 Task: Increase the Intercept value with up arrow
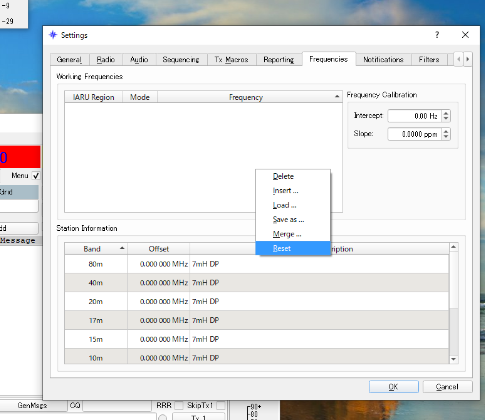446,113
